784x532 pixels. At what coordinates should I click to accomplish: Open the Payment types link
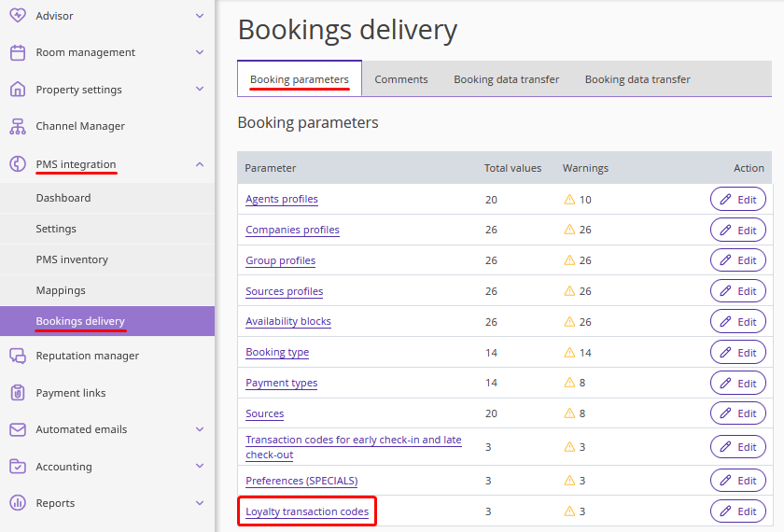point(282,383)
